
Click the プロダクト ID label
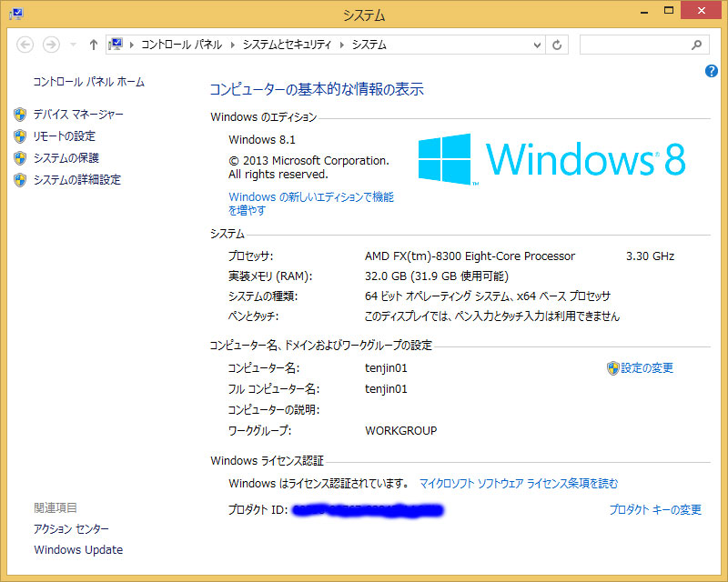point(258,509)
